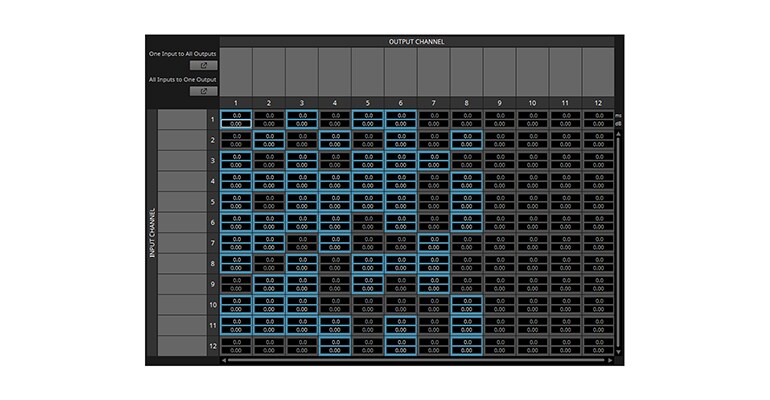Toggle crosspoint input 1 to output 1
This screenshot has height=400, width=770.
[x=236, y=119]
